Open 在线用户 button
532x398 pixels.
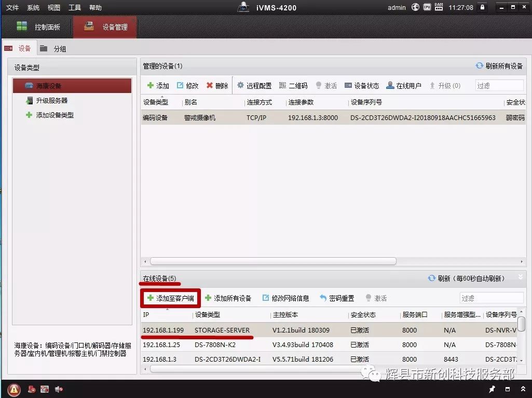coord(403,86)
